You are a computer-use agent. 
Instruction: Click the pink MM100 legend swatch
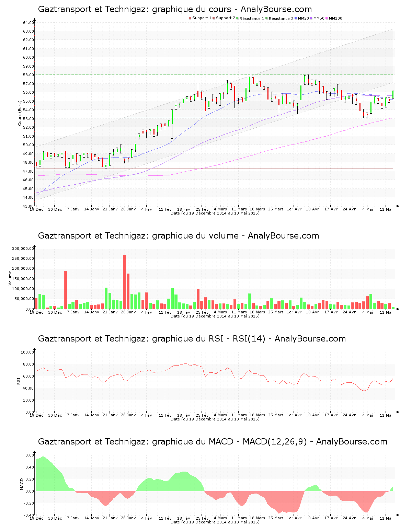pyautogui.click(x=327, y=18)
